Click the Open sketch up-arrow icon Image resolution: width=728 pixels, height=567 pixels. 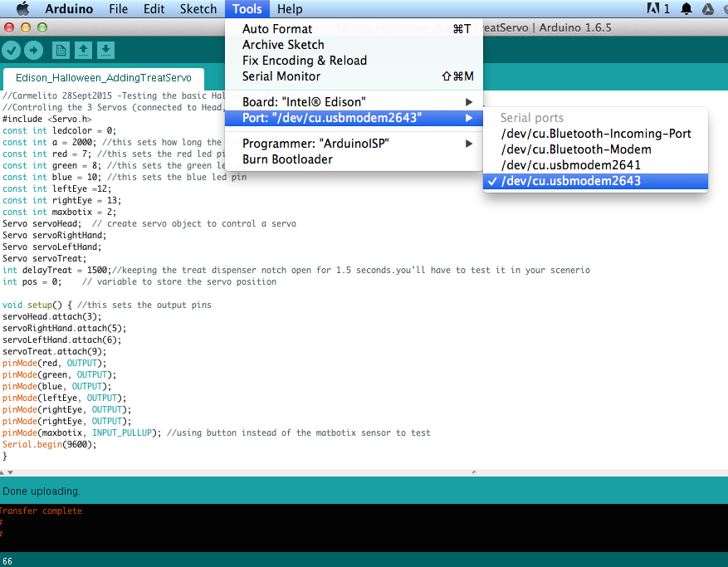(x=83, y=50)
